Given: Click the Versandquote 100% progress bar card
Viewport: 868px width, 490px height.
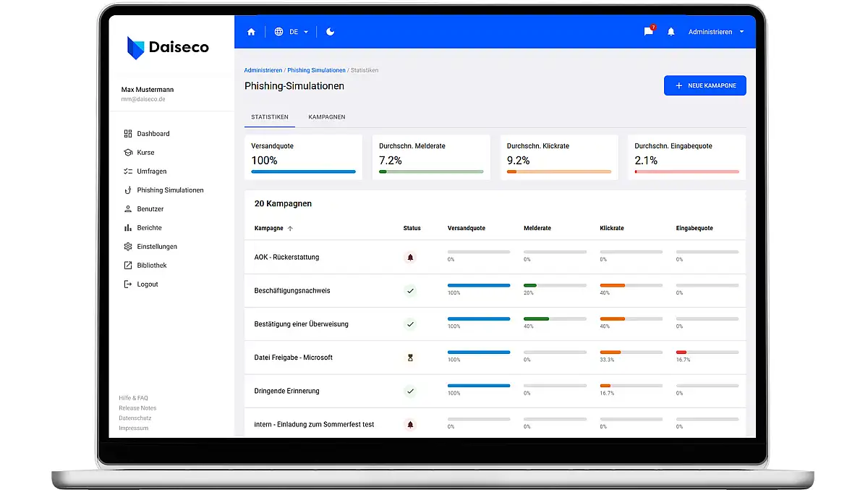Looking at the screenshot, I should [303, 158].
